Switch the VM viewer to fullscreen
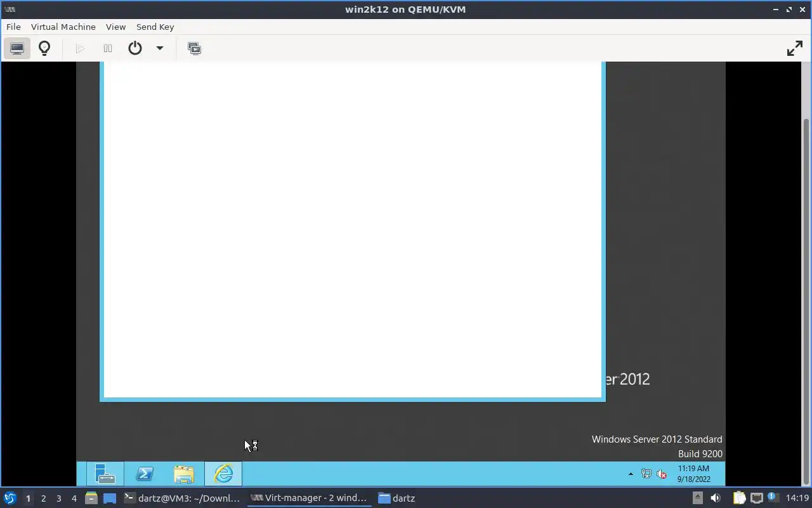This screenshot has height=508, width=812. (795, 48)
